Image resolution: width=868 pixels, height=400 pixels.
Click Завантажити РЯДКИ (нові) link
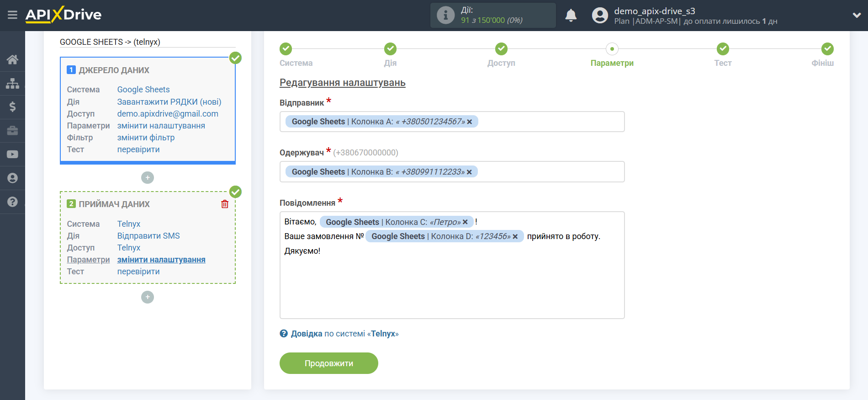(169, 102)
